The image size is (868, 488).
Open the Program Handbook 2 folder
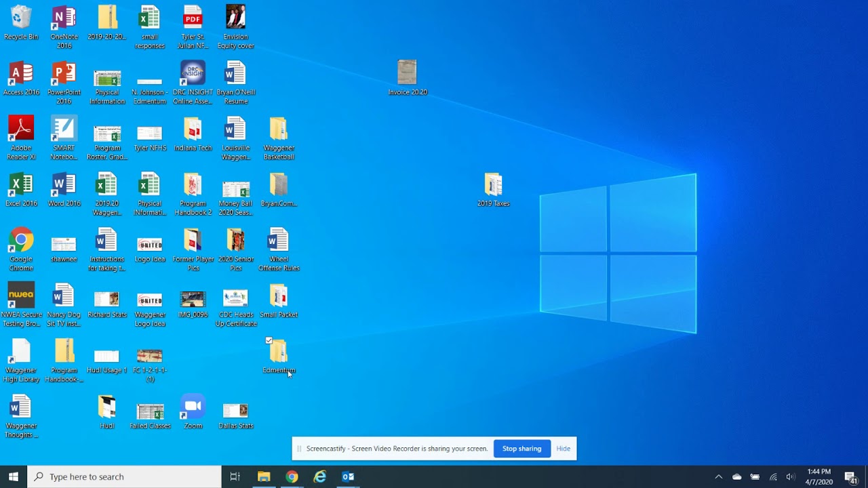tap(193, 194)
